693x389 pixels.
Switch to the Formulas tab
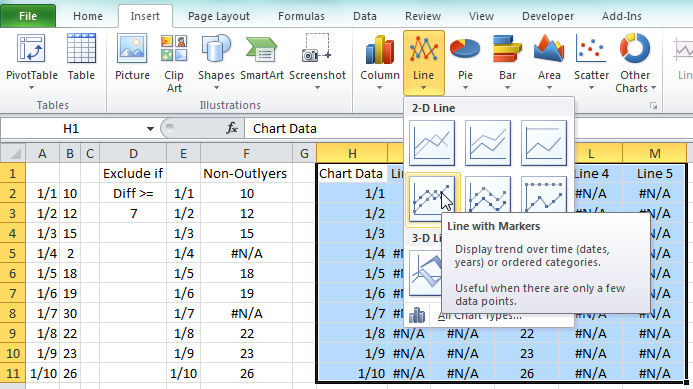(x=301, y=16)
